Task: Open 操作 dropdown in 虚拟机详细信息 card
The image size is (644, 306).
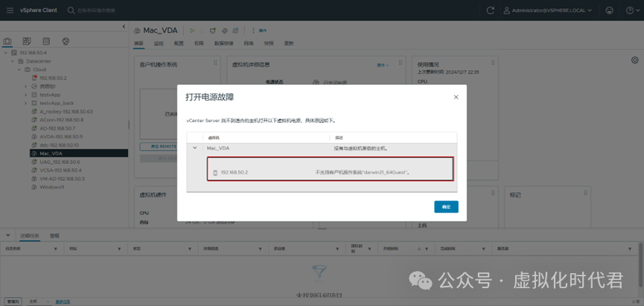Action: 383,66
